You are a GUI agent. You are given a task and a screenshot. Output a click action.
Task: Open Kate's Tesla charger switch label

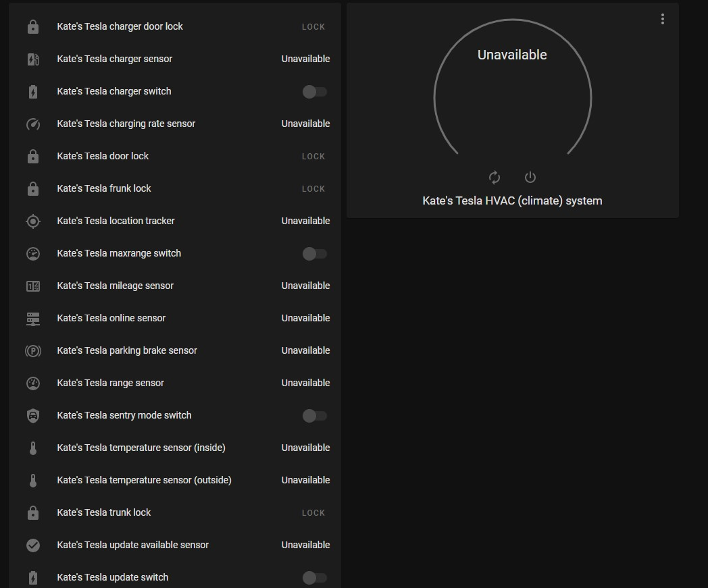pyautogui.click(x=113, y=91)
